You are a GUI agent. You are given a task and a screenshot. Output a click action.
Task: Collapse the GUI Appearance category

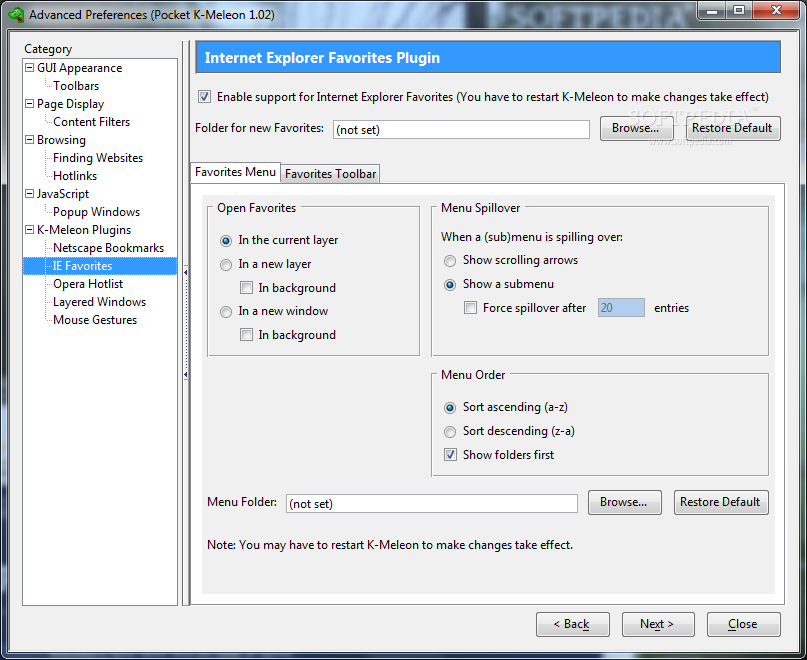coord(30,67)
